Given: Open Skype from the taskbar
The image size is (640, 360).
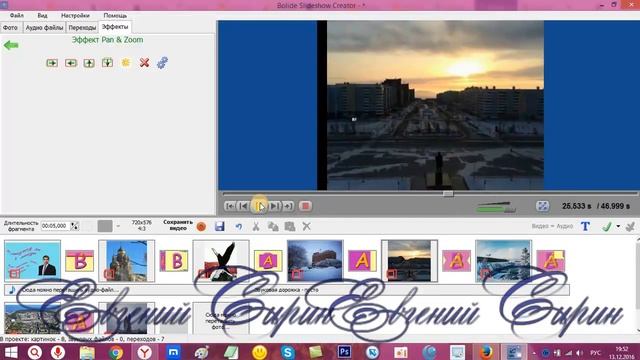Looking at the screenshot, I should pos(288,352).
